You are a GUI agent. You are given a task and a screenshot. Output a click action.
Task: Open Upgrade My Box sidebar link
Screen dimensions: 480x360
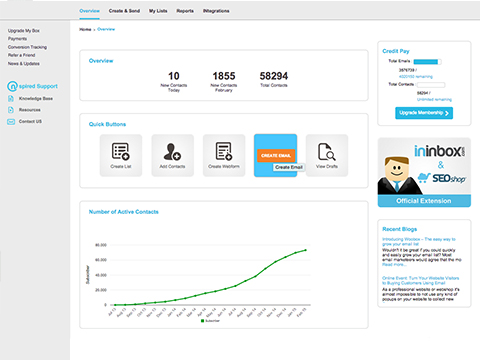point(24,31)
